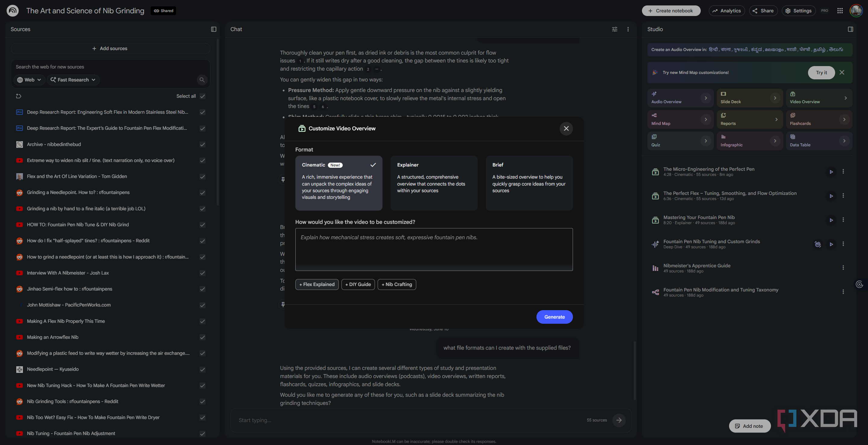Viewport: 868px width, 445px height.
Task: Expand Video Overview customization arrow
Action: click(x=845, y=98)
